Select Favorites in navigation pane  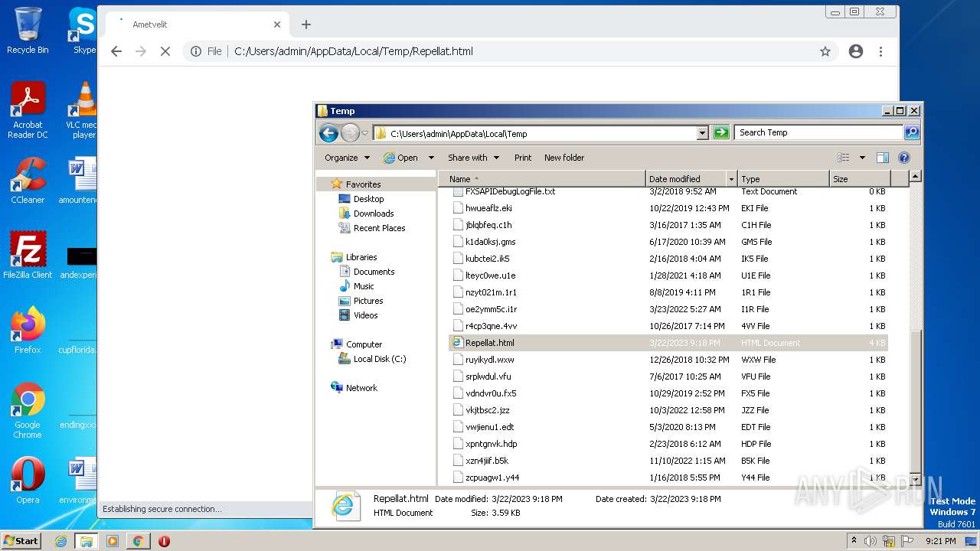pos(363,184)
